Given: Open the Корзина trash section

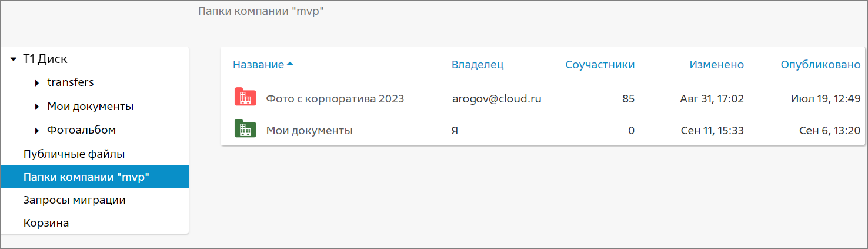Looking at the screenshot, I should click(46, 223).
